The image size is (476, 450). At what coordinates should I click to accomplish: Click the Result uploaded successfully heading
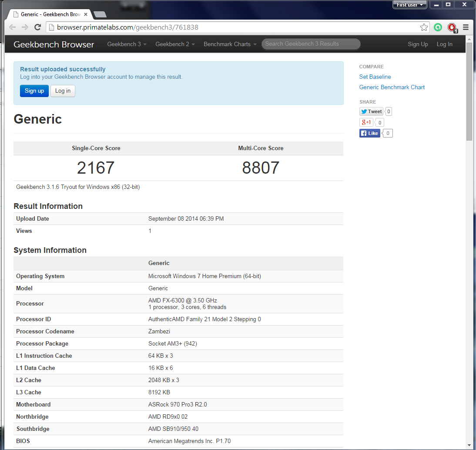63,69
